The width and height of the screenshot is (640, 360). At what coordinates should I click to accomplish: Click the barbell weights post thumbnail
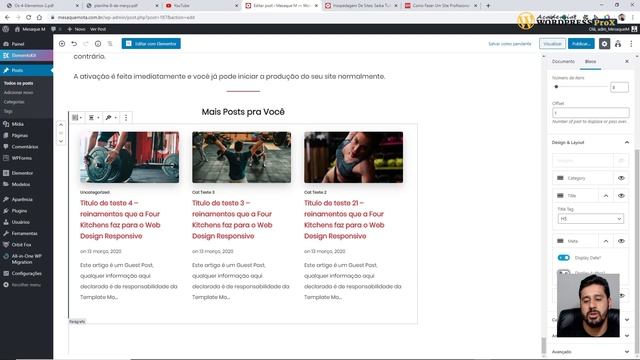coord(129,157)
